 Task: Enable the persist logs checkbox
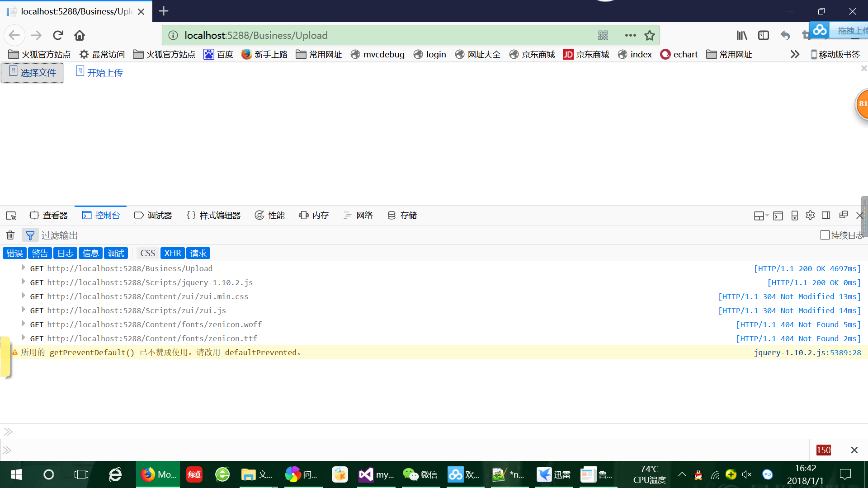click(x=825, y=235)
